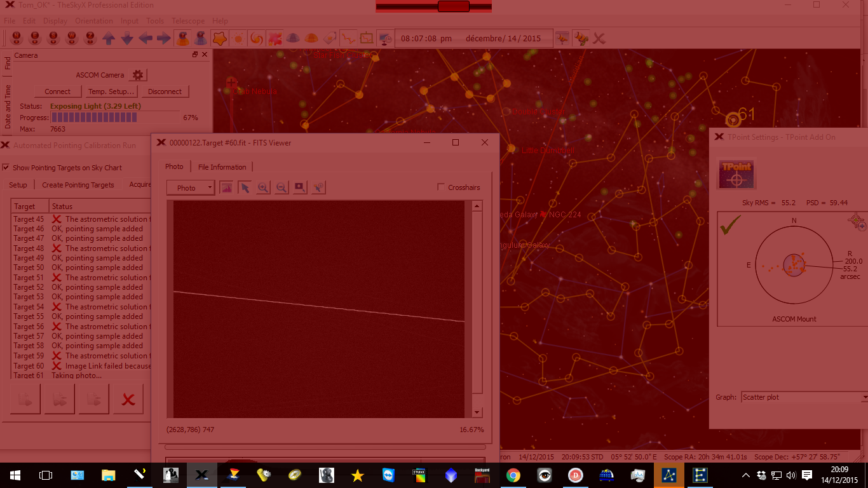Viewport: 868px width, 488px height.
Task: Open the Orientation menu
Action: [94, 21]
